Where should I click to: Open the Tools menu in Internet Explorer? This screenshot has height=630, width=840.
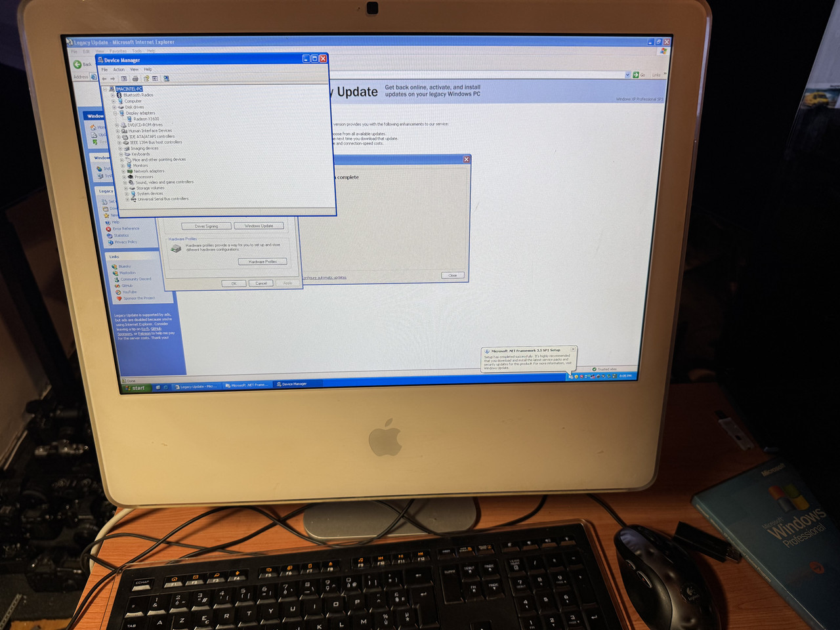coord(137,51)
